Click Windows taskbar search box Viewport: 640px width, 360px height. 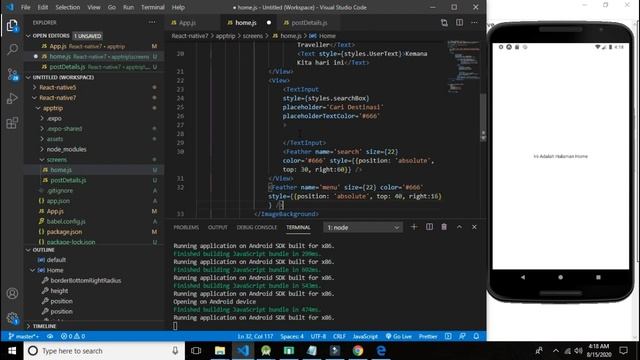(104, 351)
